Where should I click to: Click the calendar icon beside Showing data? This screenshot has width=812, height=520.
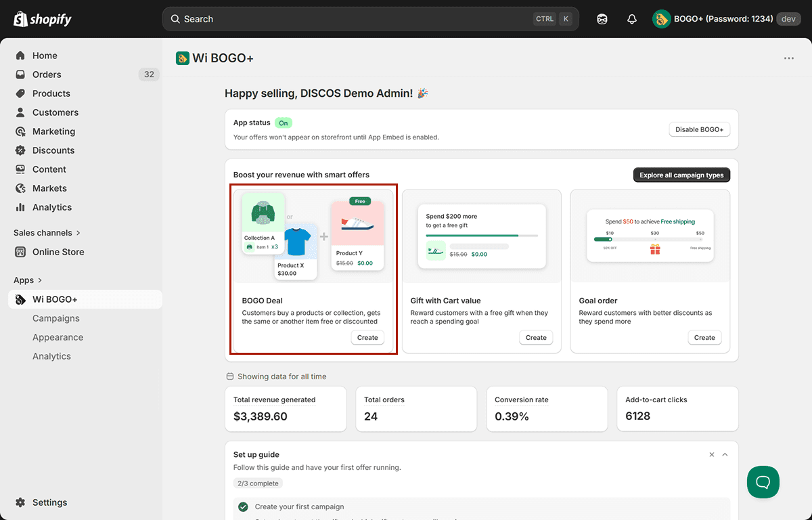229,376
